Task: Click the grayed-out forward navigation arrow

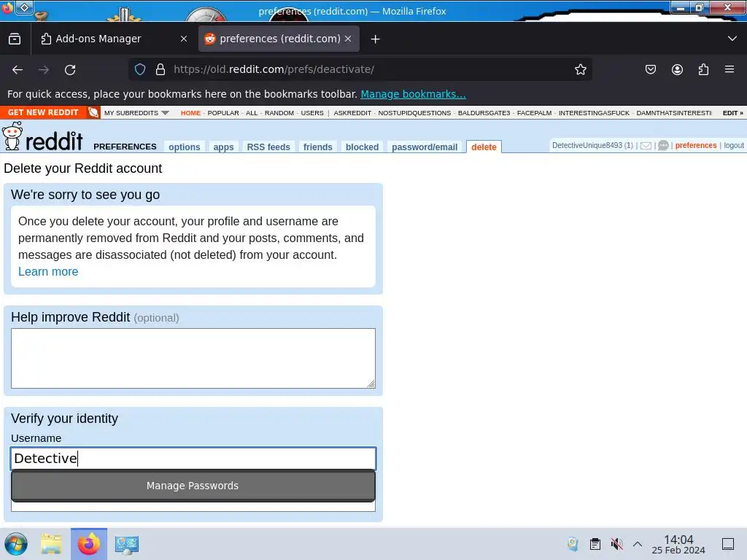Action: click(x=44, y=70)
